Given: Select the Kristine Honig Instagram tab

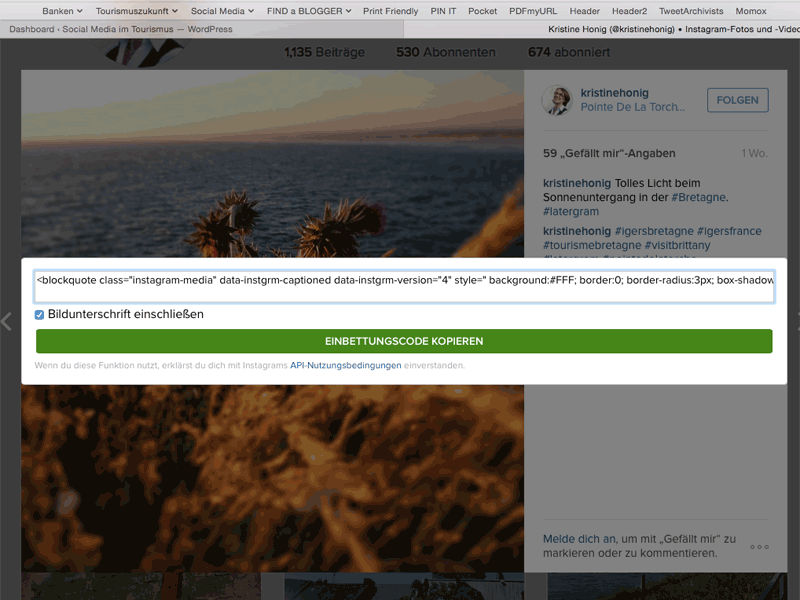Looking at the screenshot, I should [662, 29].
